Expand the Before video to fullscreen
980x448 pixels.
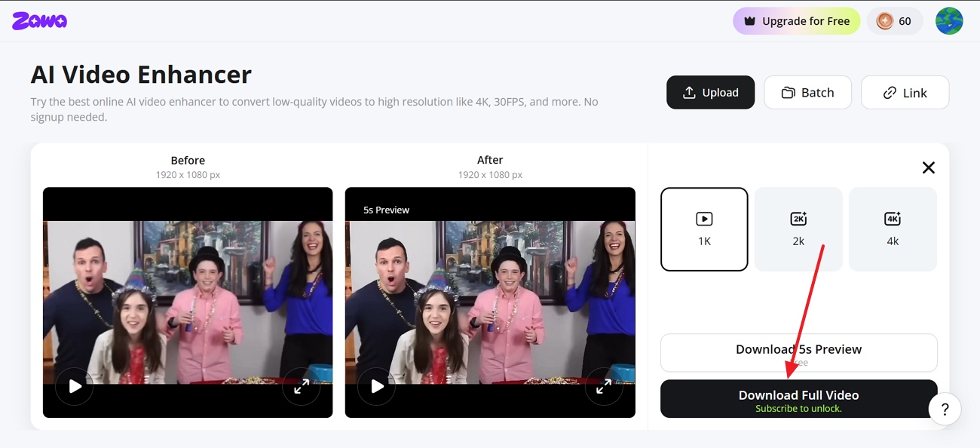pos(301,386)
